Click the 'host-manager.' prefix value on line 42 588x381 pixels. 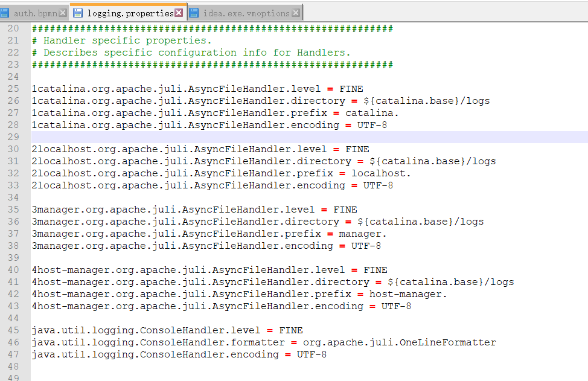pos(408,295)
